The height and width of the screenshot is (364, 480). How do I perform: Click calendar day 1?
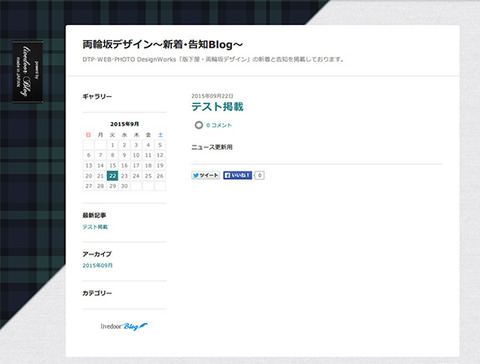(x=112, y=145)
